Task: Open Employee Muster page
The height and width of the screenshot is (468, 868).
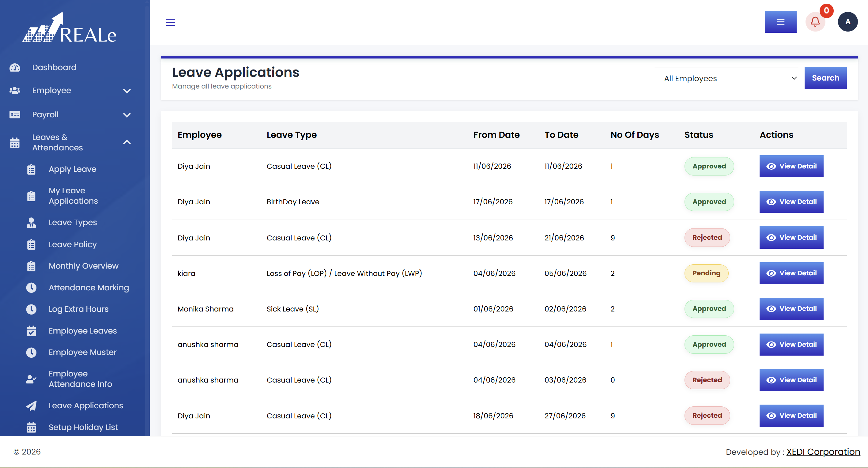Action: pyautogui.click(x=83, y=353)
